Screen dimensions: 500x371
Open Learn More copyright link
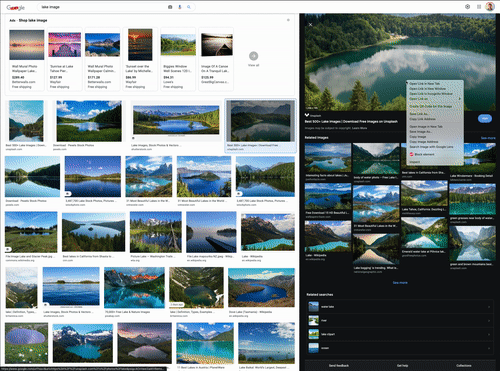click(360, 128)
